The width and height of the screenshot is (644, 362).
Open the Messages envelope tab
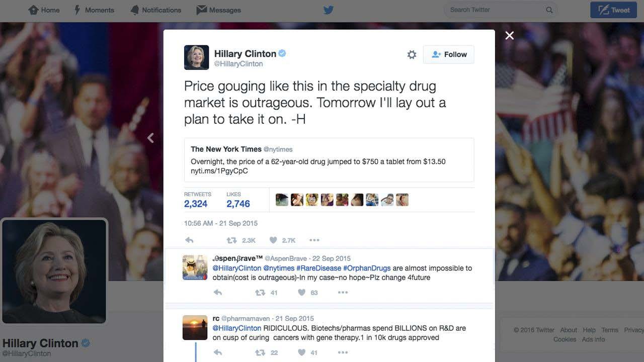point(218,10)
